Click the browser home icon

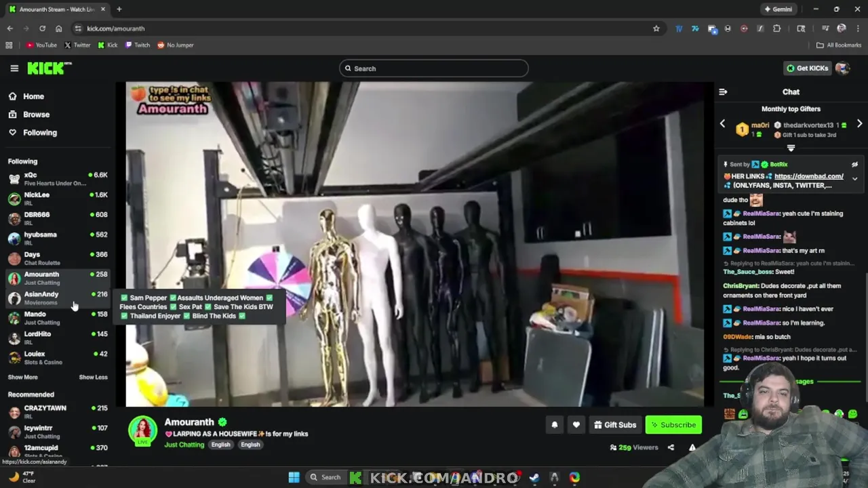click(58, 28)
